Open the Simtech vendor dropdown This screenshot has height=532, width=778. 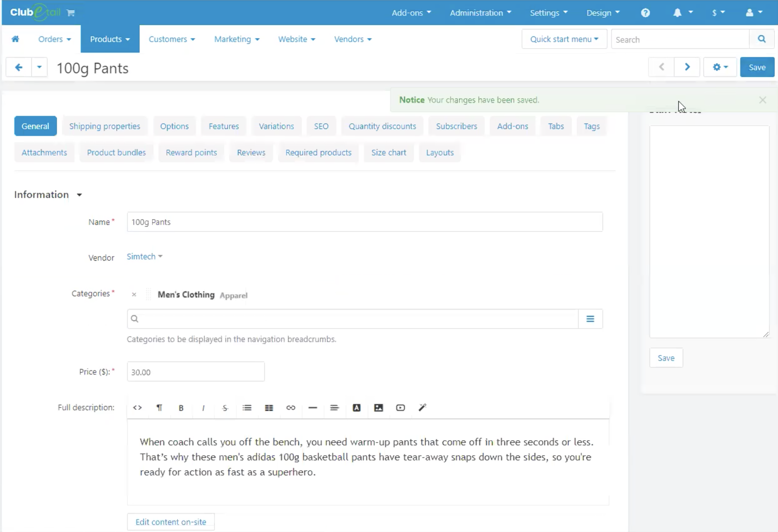point(144,257)
